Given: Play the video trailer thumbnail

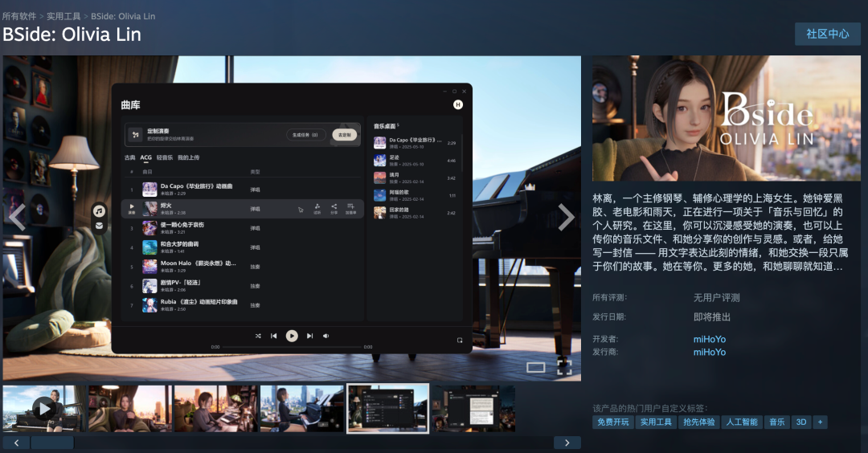Looking at the screenshot, I should click(43, 409).
